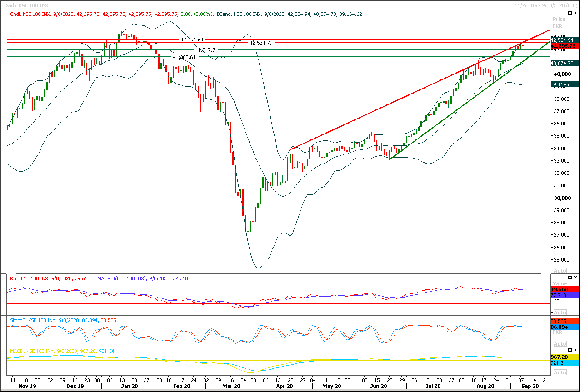
Task: Click the 42,584.94 upper band tag
Action: click(564, 40)
